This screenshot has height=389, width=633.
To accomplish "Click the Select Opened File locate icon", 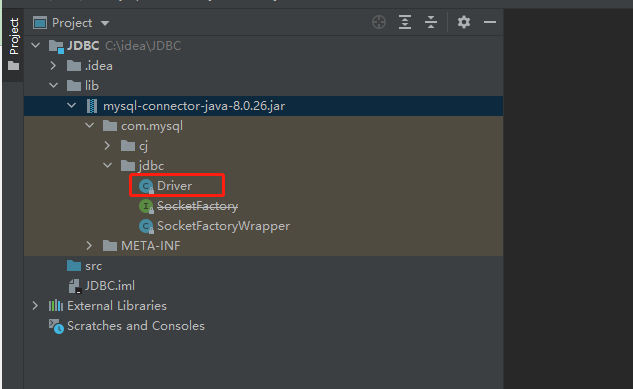I will pyautogui.click(x=379, y=22).
